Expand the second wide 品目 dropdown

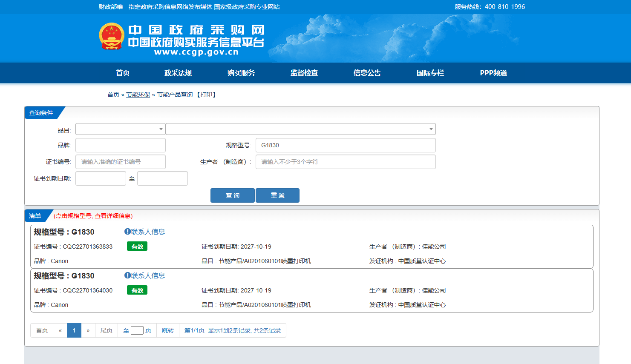(300, 129)
